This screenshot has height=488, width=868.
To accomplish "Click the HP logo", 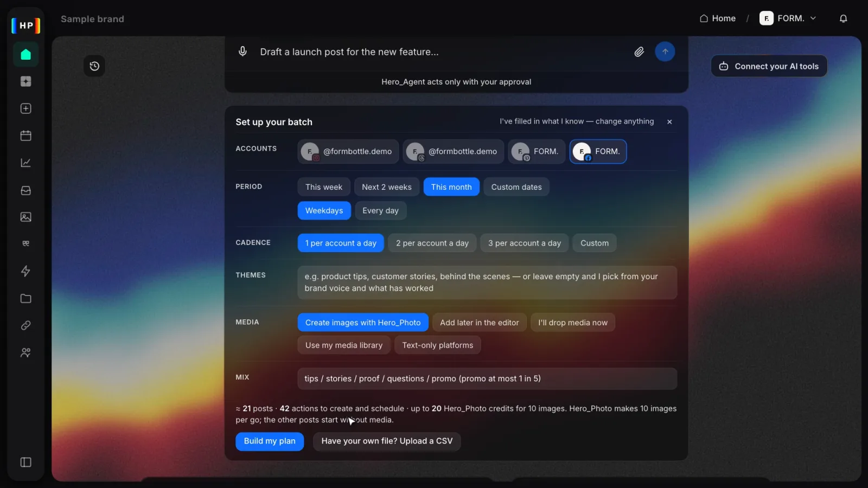I will coord(26,25).
